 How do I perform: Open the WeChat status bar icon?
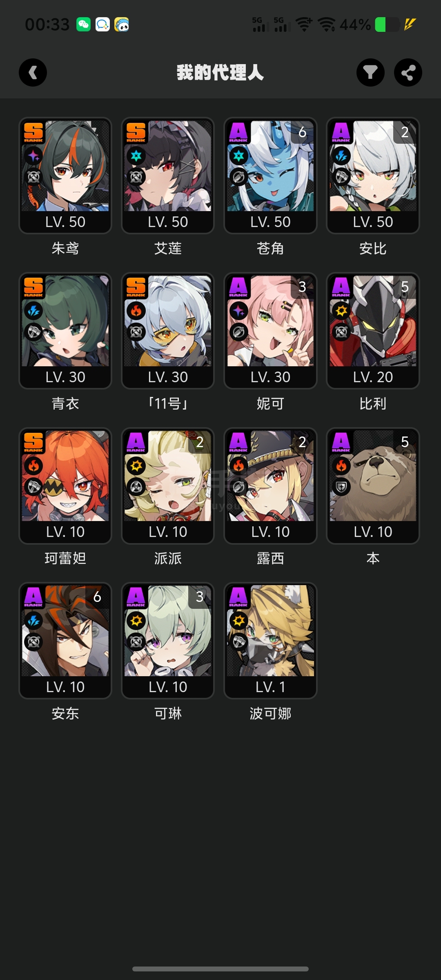(x=83, y=24)
